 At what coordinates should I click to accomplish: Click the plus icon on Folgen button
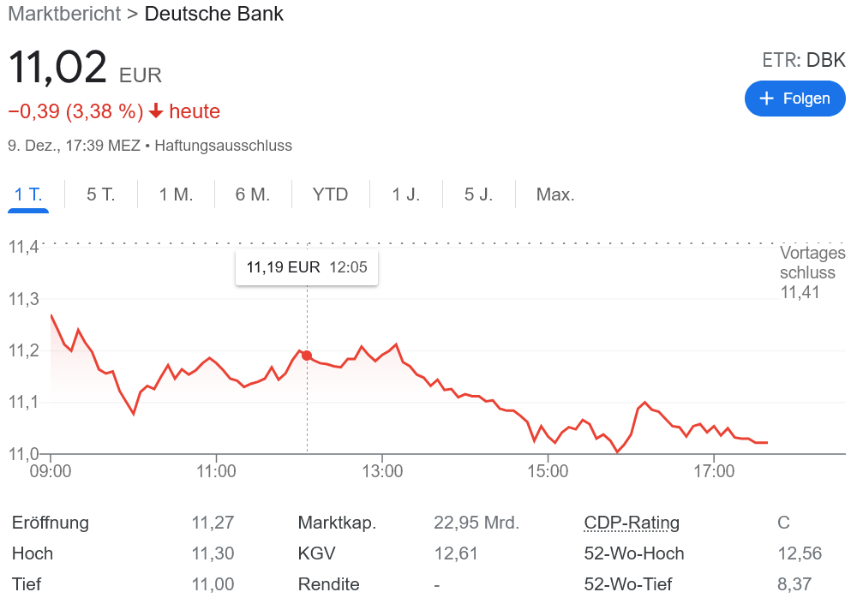point(767,99)
